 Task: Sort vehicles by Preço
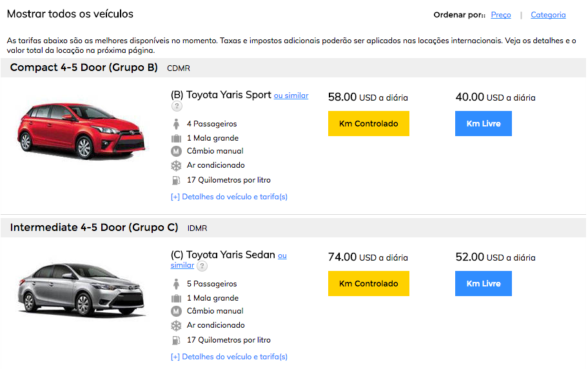click(500, 15)
